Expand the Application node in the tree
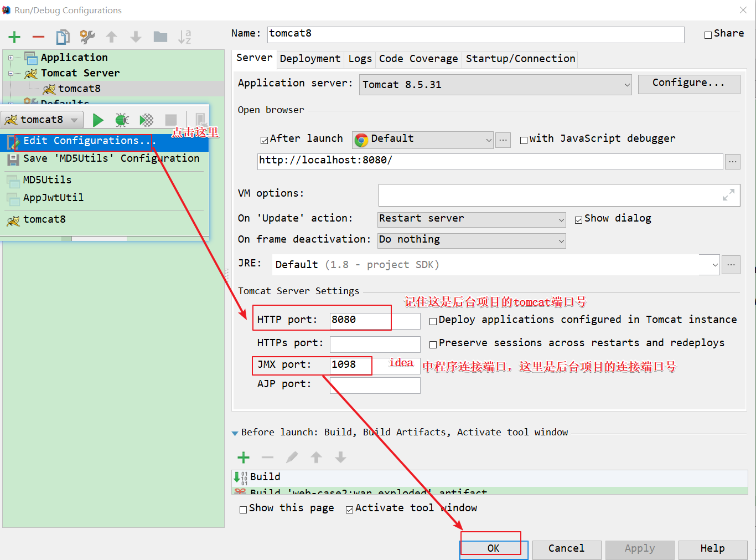 coord(11,58)
